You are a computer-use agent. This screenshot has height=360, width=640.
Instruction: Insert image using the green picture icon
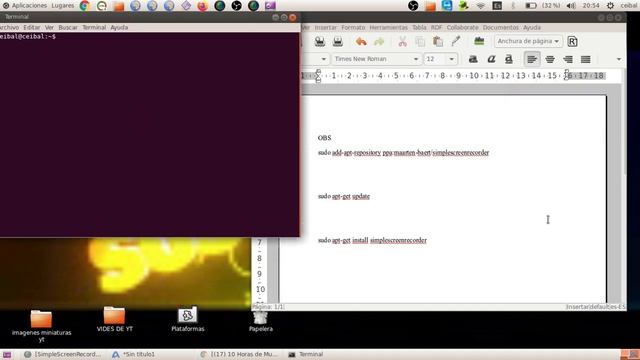479,41
